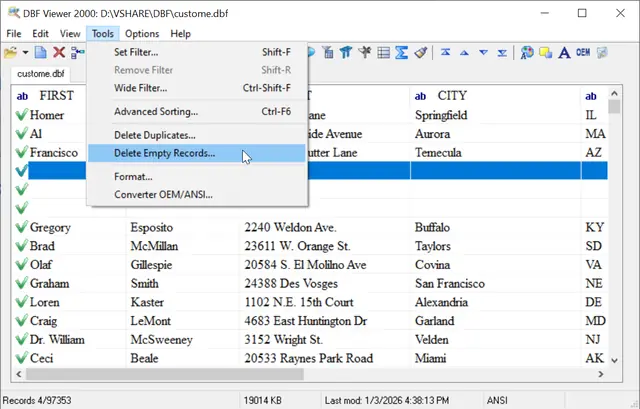Select the San Francisco city cell
Screen dimensions: 640x409
click(496, 284)
